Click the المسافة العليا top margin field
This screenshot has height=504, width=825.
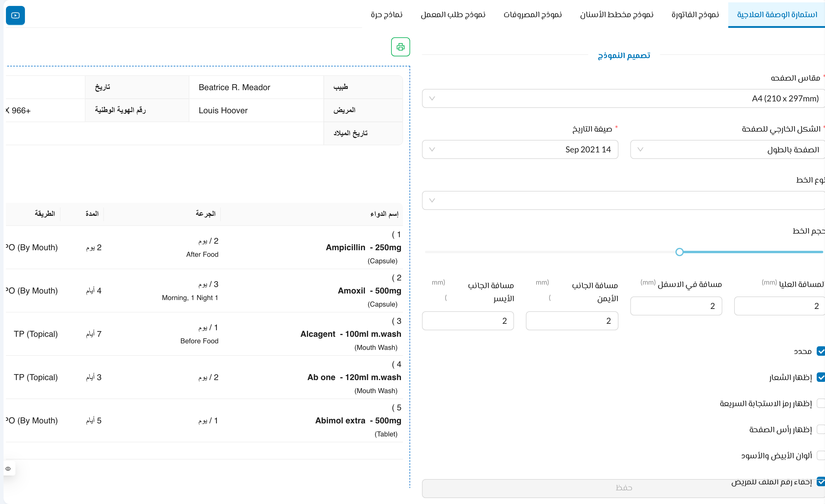pyautogui.click(x=780, y=306)
